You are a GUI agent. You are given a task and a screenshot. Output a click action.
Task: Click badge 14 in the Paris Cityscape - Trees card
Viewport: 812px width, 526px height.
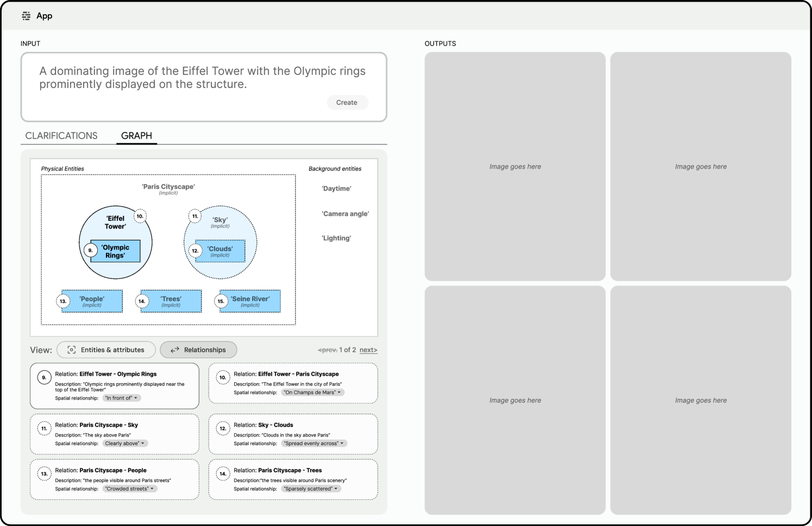[x=223, y=474]
